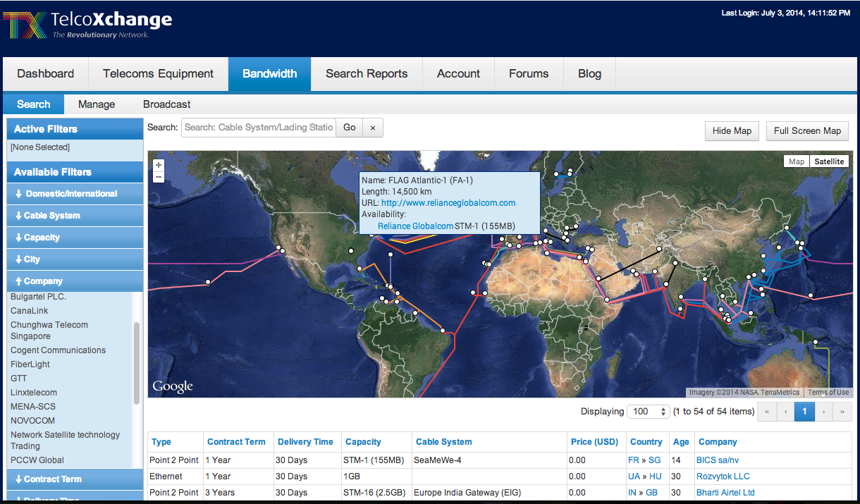Open the Search Reports tab
This screenshot has height=504, width=860.
(x=367, y=74)
